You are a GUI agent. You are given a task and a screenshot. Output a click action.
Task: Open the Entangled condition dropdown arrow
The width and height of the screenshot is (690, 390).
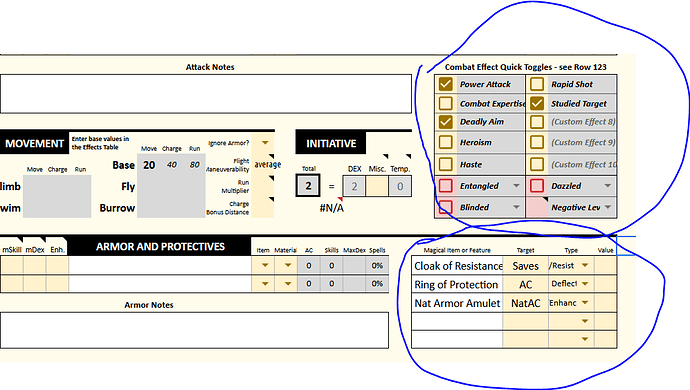coord(516,186)
